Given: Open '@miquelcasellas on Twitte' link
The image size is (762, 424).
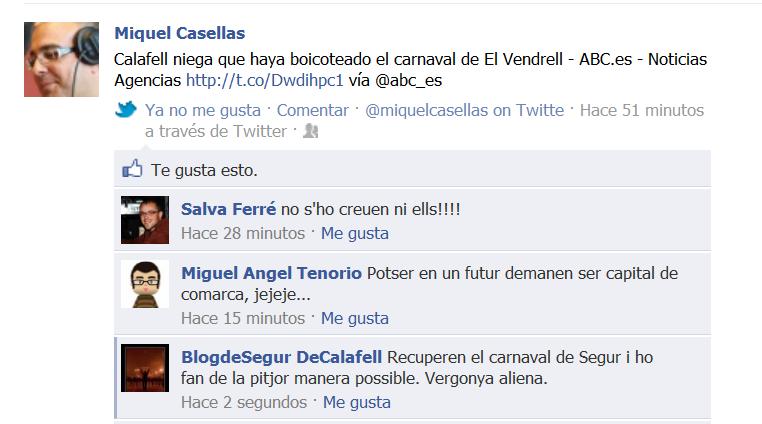Looking at the screenshot, I should tap(465, 110).
